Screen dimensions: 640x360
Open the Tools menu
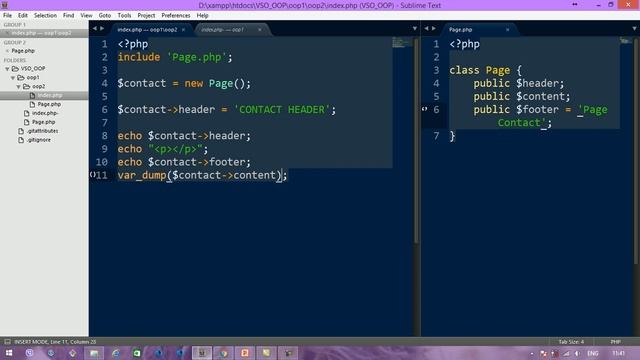click(x=124, y=16)
